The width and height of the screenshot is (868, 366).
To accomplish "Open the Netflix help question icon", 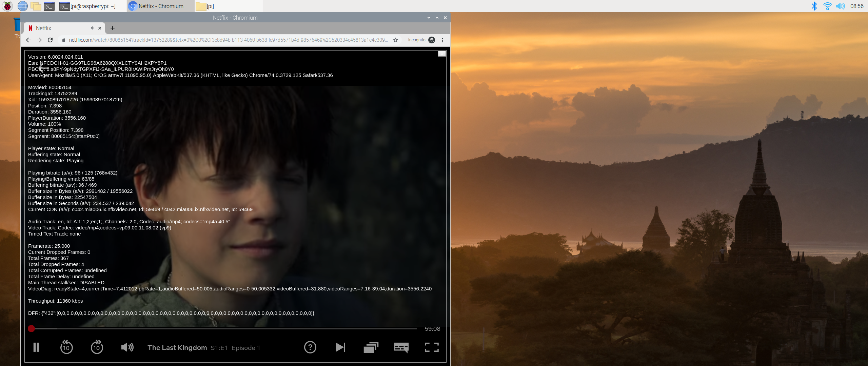I will pyautogui.click(x=310, y=347).
